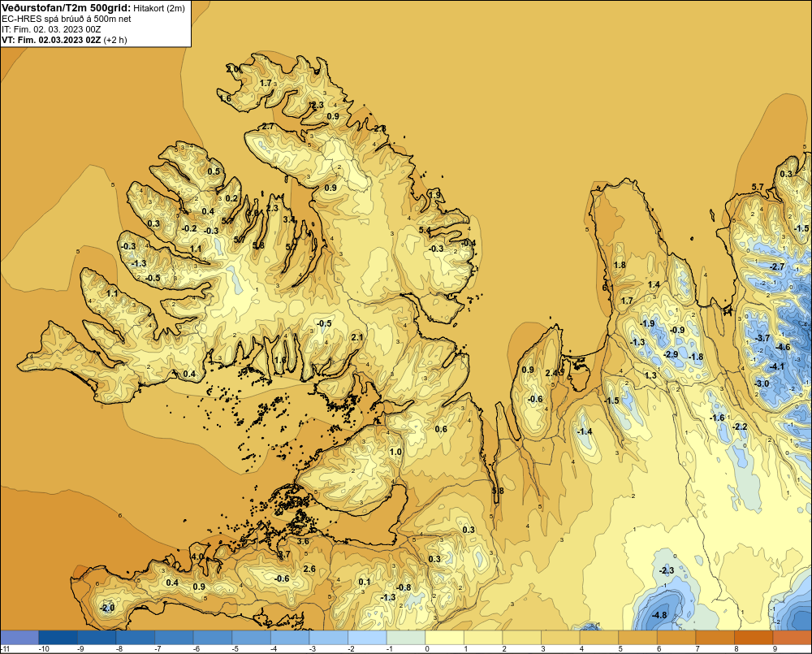Image resolution: width=812 pixels, height=654 pixels.
Task: Click the '-2.9' temperature reading on the map
Action: 671,354
